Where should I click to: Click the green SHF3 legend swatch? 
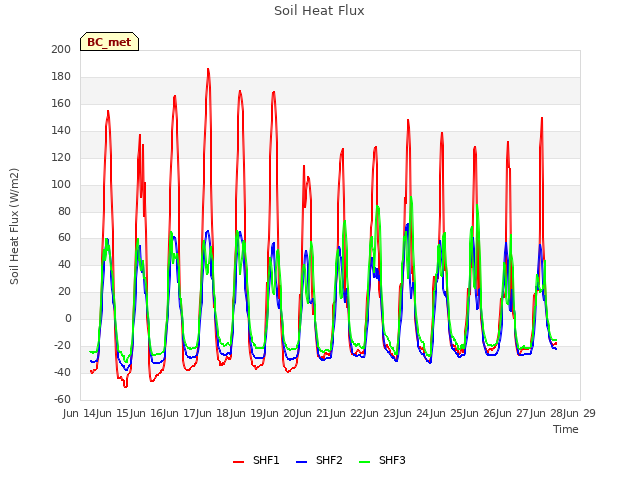(364, 462)
